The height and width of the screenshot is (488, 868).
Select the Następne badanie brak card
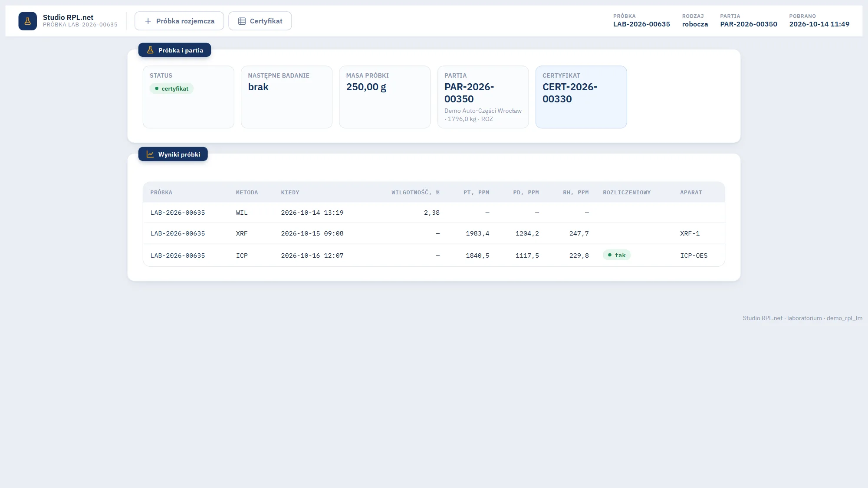(286, 97)
